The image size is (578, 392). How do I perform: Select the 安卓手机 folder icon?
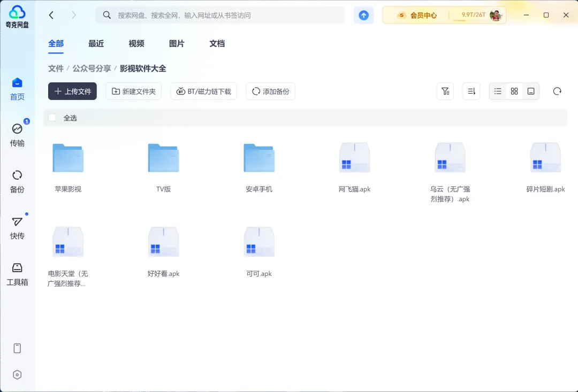259,158
